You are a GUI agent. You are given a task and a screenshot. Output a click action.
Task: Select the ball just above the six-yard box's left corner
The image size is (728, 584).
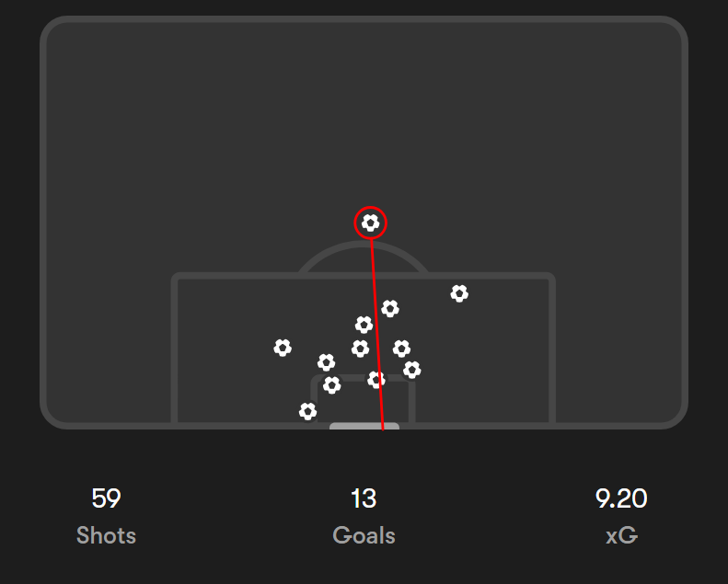(326, 362)
